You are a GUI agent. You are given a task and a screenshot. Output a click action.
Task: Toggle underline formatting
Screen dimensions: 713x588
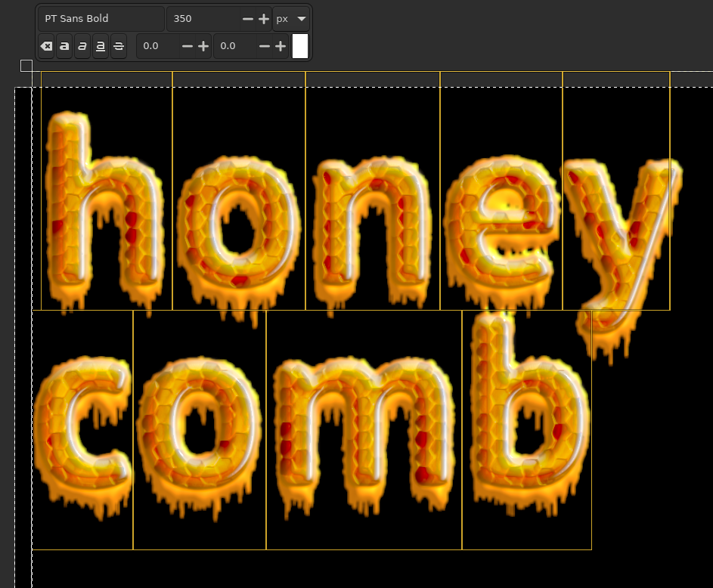pyautogui.click(x=101, y=46)
